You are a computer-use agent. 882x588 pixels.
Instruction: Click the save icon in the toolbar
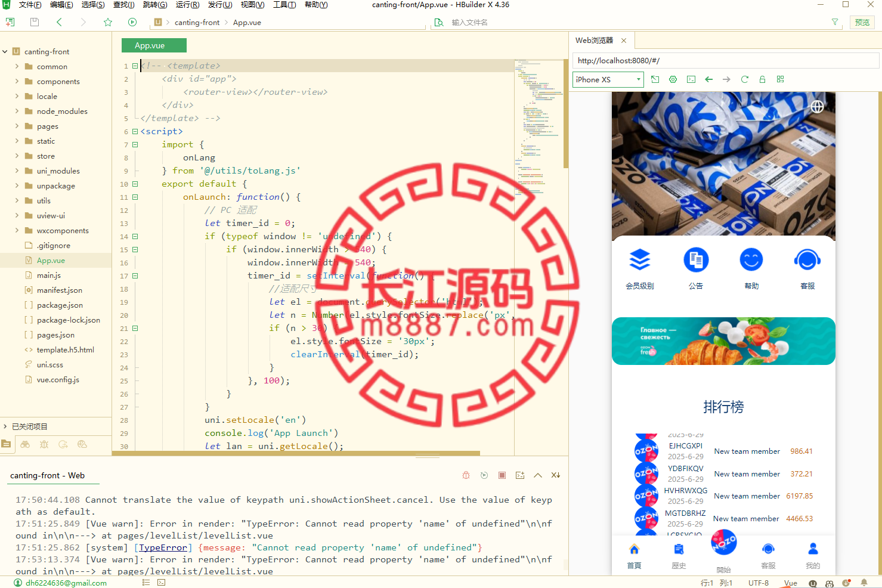(35, 22)
